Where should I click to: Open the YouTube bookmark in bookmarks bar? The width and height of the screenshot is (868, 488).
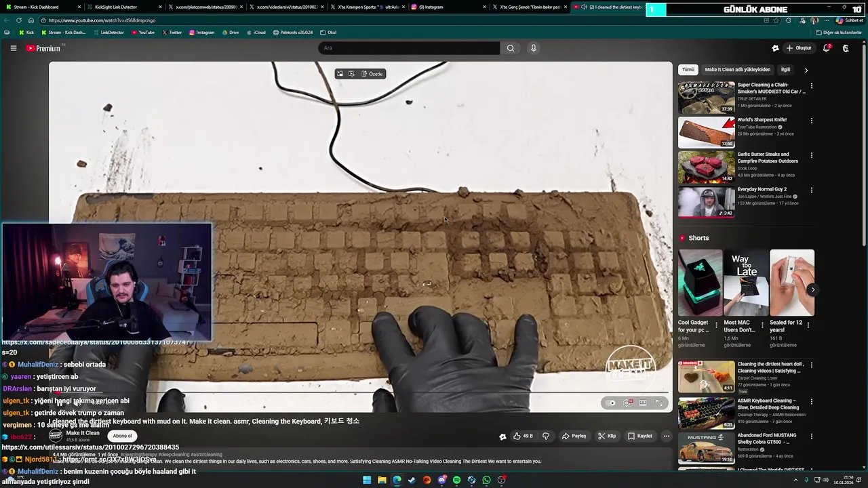(143, 33)
